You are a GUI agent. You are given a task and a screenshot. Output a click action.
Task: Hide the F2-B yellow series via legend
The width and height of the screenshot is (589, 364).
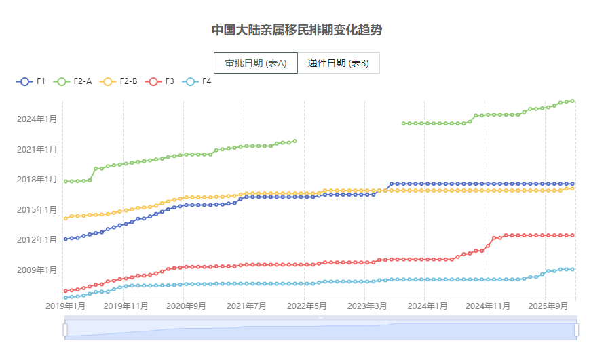coord(109,81)
